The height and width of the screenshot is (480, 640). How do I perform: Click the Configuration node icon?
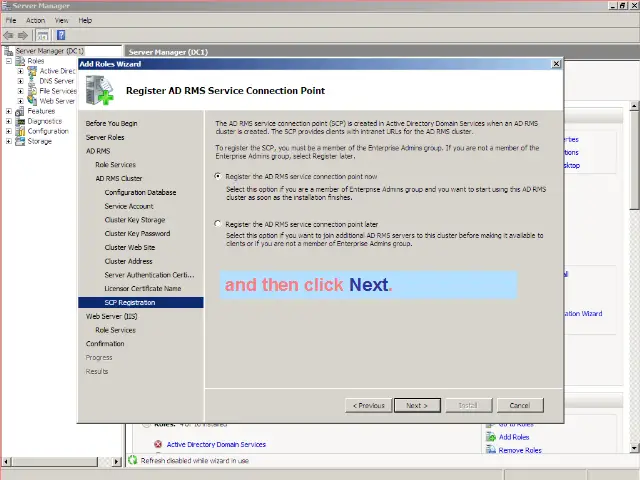pos(20,131)
